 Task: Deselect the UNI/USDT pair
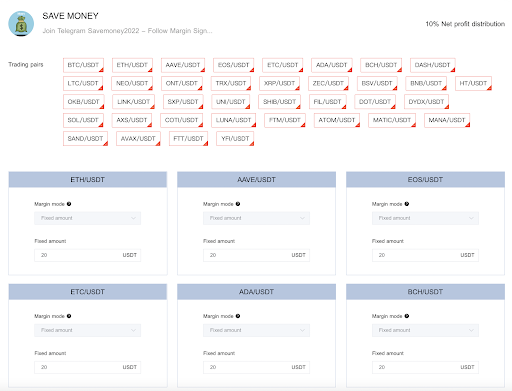(231, 102)
